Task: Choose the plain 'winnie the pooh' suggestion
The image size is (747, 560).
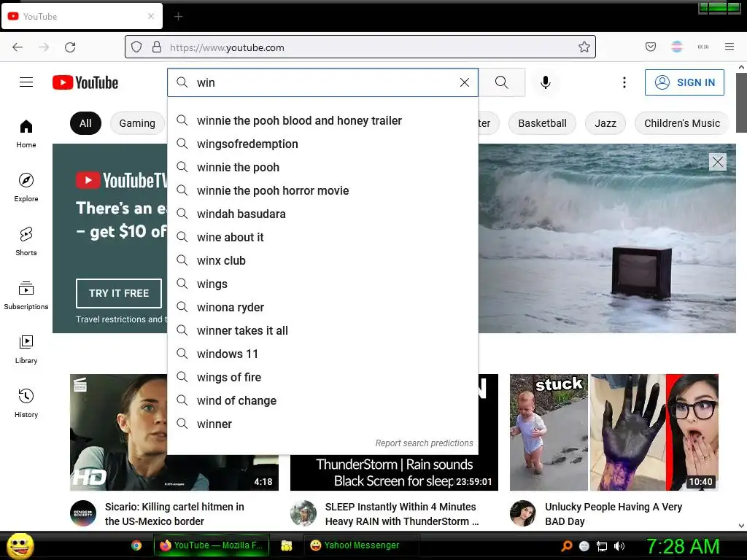Action: 322,167
